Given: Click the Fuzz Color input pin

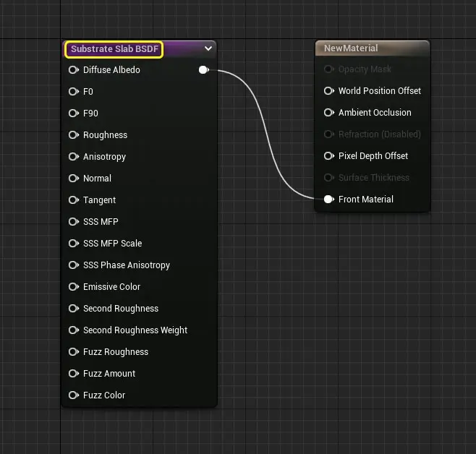Looking at the screenshot, I should click(x=74, y=395).
